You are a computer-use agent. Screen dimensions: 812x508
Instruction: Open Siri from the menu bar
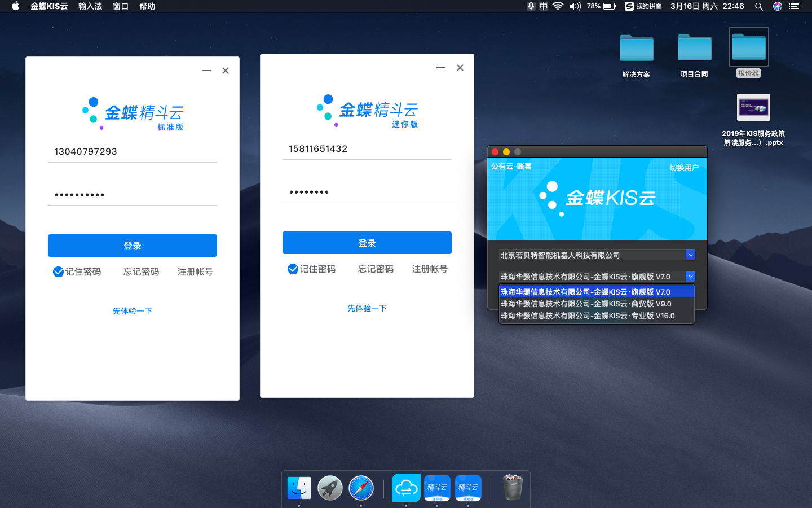point(778,6)
